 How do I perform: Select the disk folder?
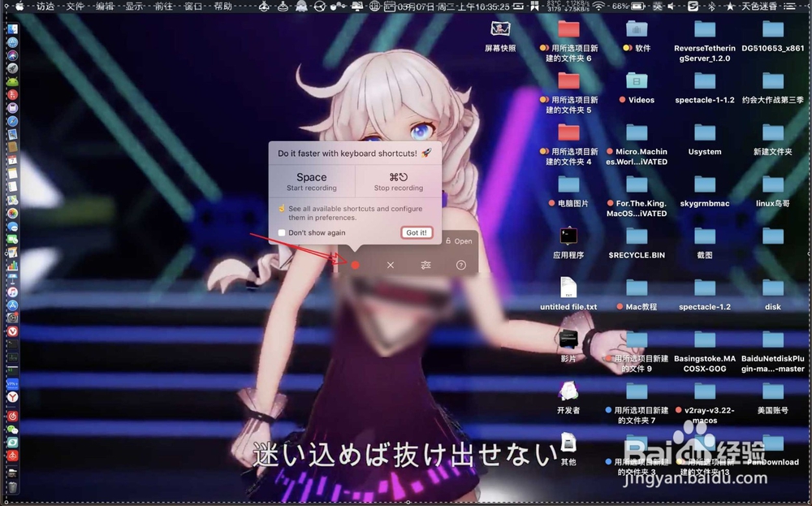773,288
